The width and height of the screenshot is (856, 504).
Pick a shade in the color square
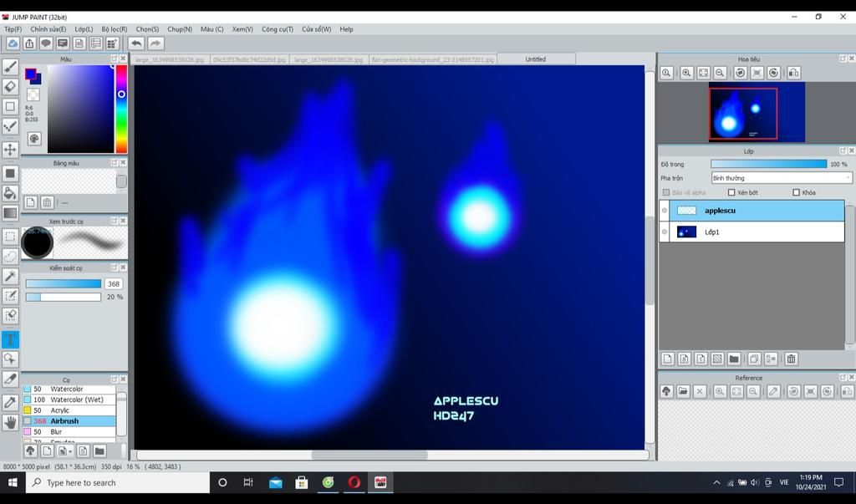click(80, 109)
